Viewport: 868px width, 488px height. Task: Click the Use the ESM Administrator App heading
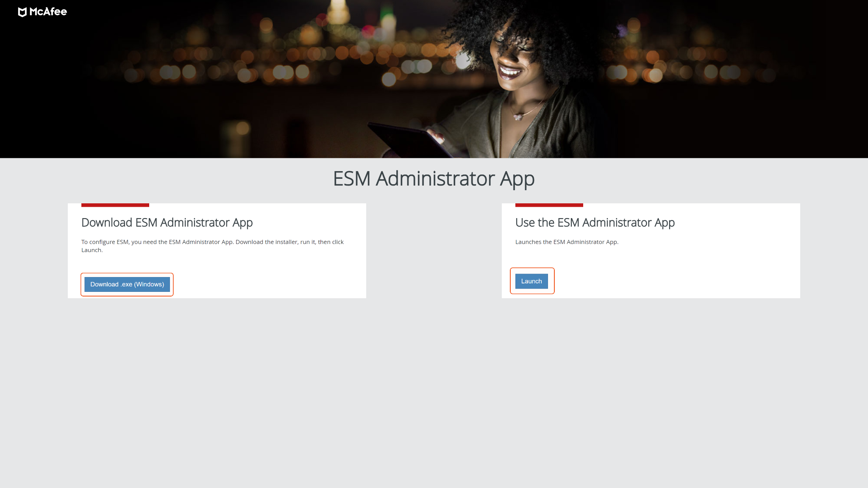click(x=595, y=223)
